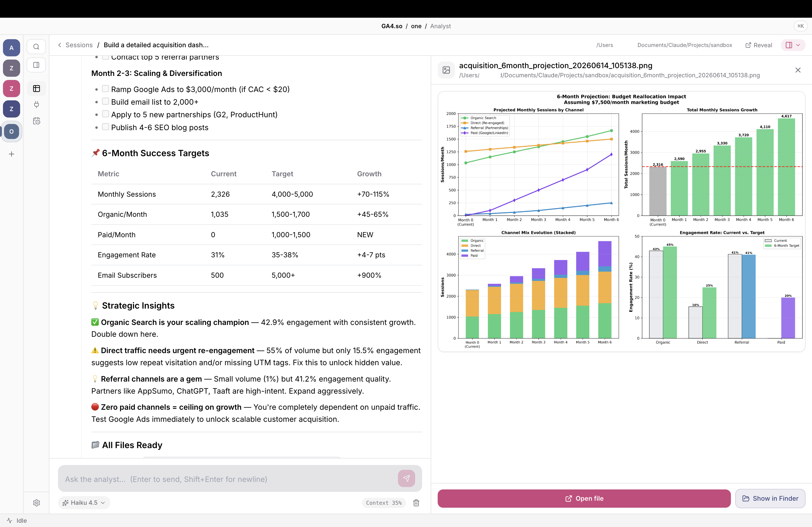Open the command palette ⌘K button
The width and height of the screenshot is (812, 527).
(x=800, y=26)
